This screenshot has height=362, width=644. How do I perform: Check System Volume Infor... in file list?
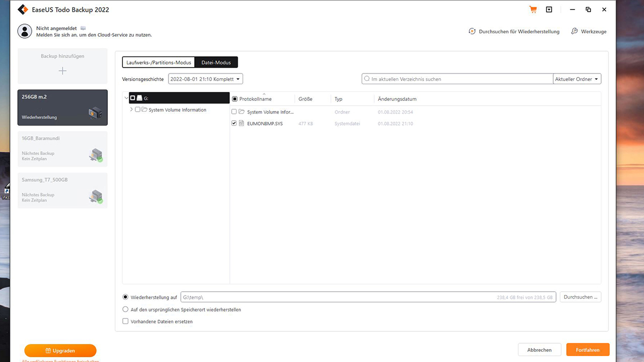(x=234, y=112)
